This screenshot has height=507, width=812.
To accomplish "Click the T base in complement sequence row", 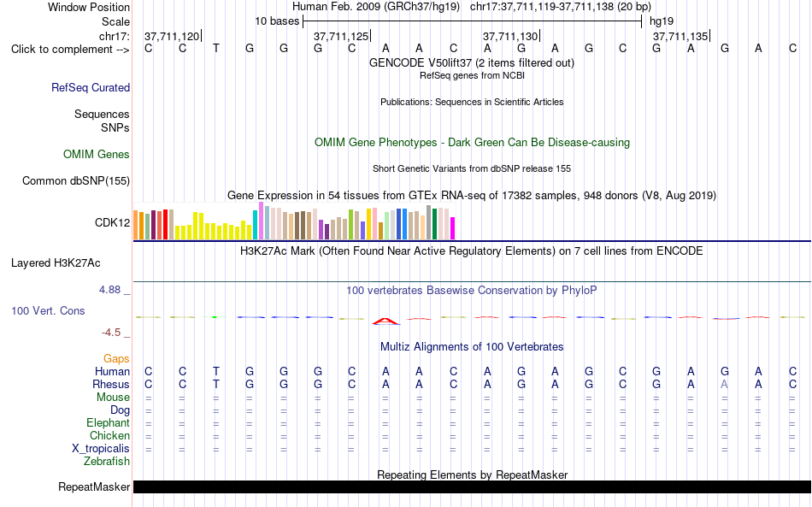I will point(216,48).
